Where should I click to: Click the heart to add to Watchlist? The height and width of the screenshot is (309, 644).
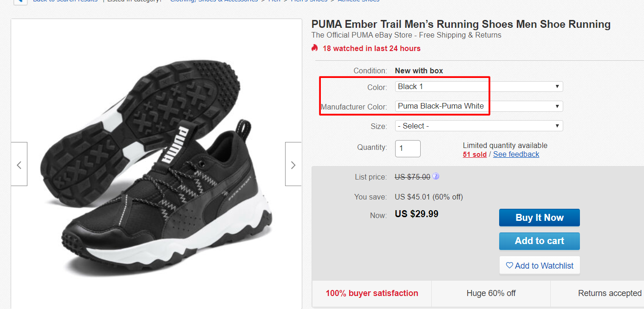509,265
